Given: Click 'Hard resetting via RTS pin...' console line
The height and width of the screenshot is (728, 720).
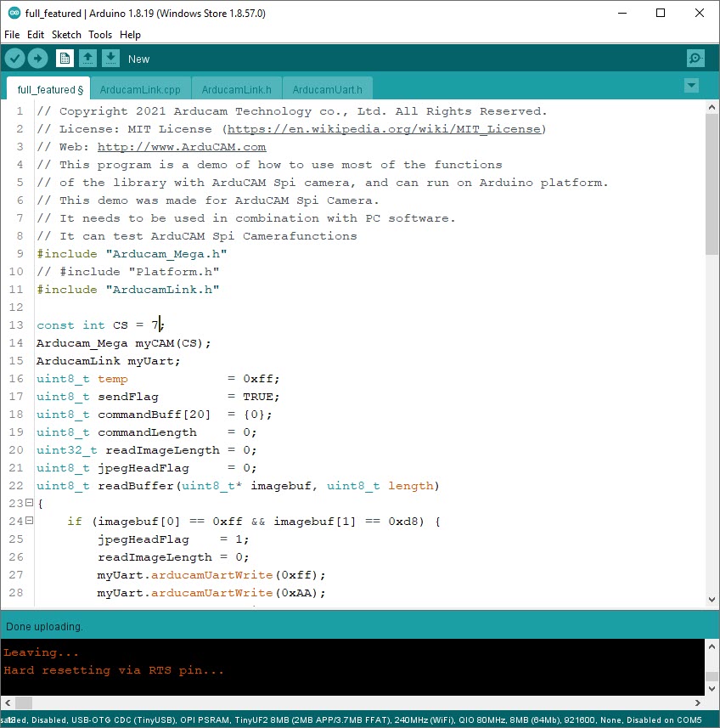Looking at the screenshot, I should (x=114, y=670).
